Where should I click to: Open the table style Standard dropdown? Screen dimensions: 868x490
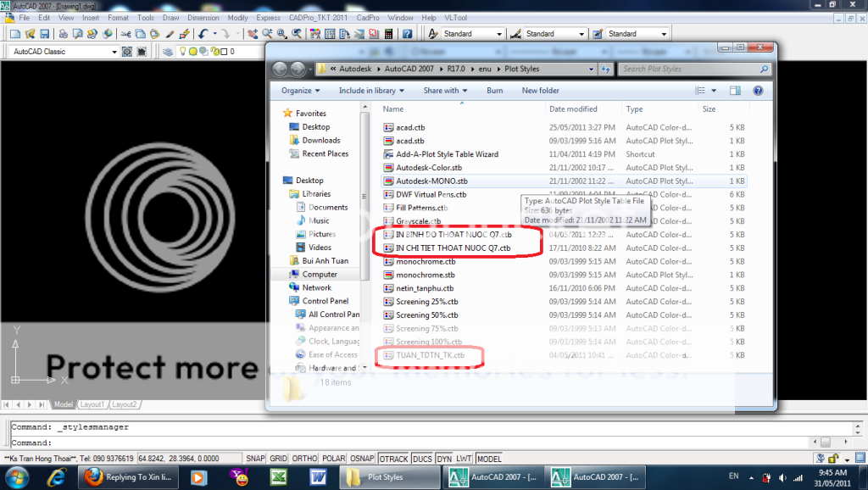(664, 34)
